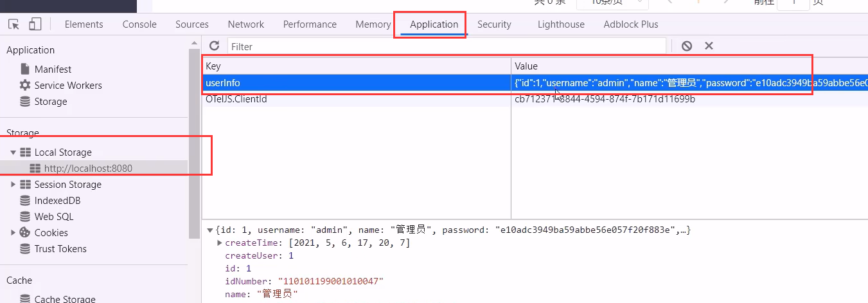The width and height of the screenshot is (868, 303).
Task: Select Web SQL storage item
Action: 54,217
